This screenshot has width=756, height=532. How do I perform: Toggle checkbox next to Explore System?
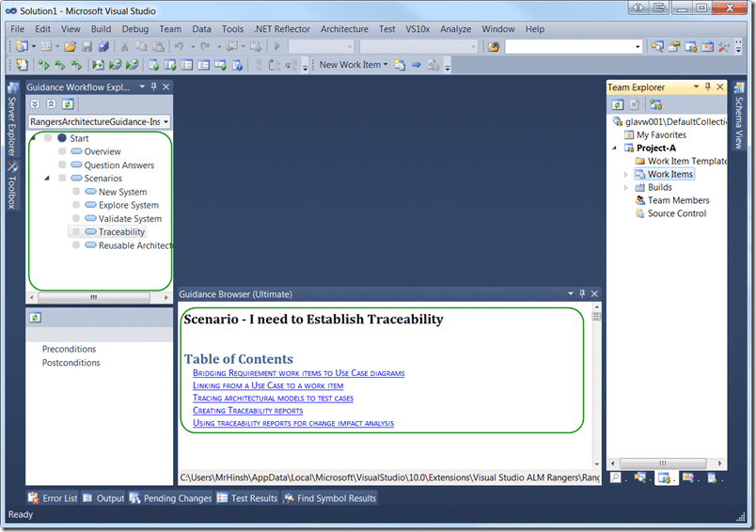(76, 205)
